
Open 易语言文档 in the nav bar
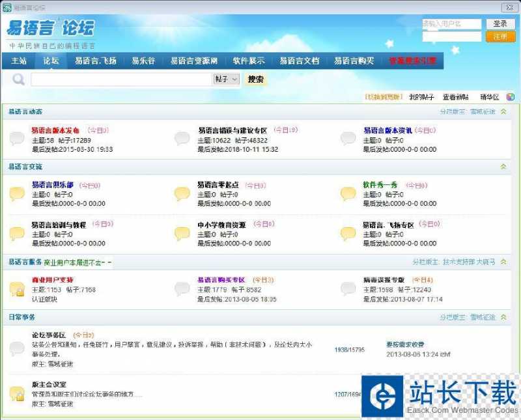pyautogui.click(x=300, y=61)
